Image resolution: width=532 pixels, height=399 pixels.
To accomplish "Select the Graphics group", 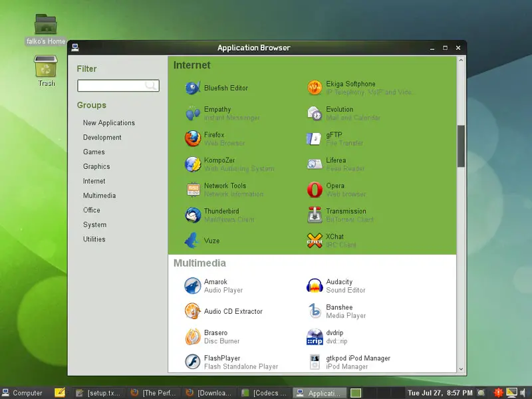I will [x=96, y=167].
